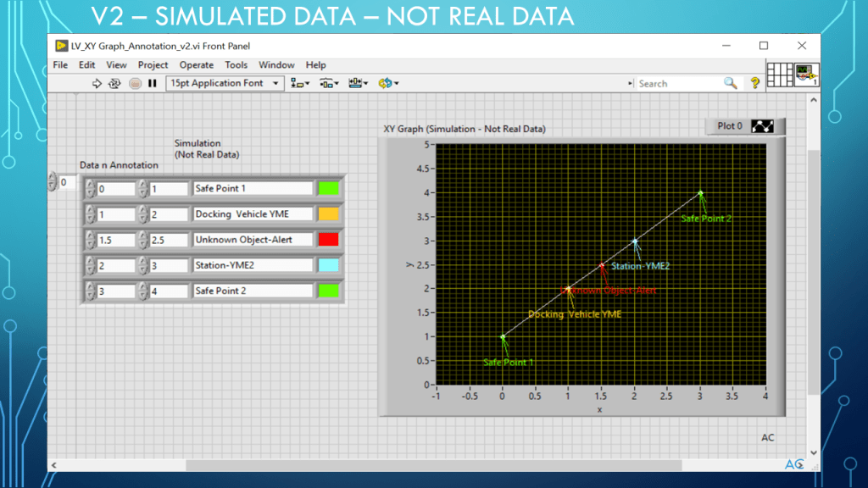Click the array index stepper arrows
Image resolution: width=868 pixels, height=488 pixels.
[53, 182]
